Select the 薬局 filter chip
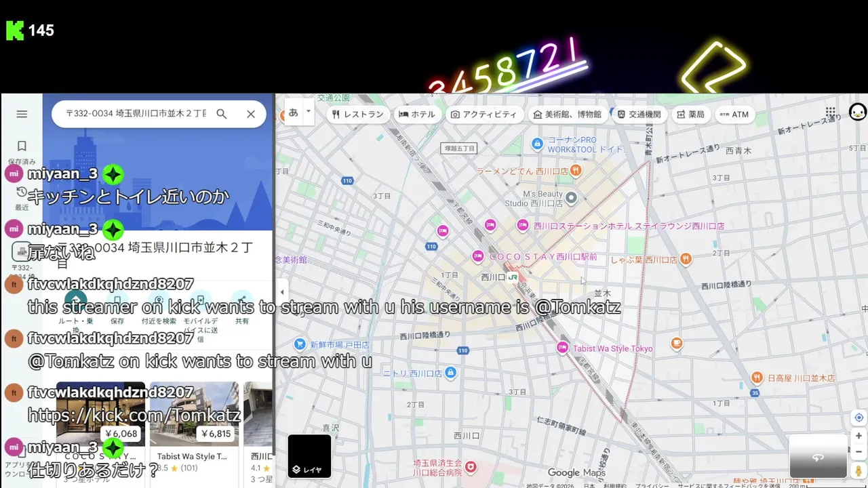Image resolution: width=868 pixels, height=488 pixels. [691, 115]
